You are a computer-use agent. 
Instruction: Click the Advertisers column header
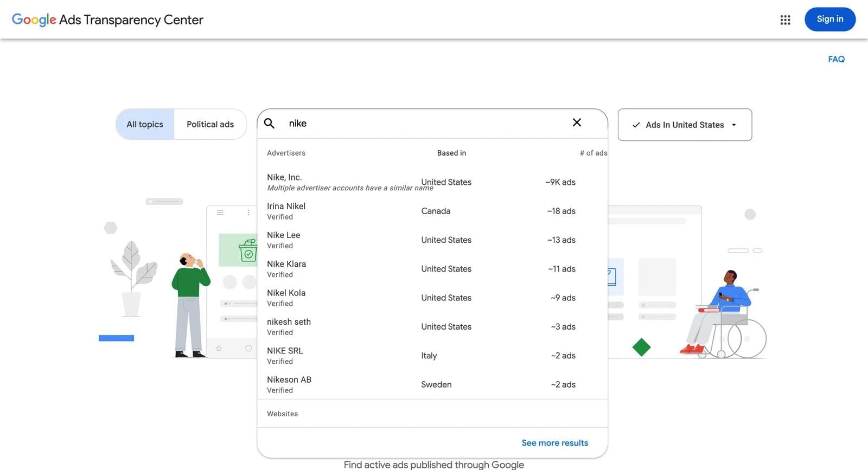[286, 153]
